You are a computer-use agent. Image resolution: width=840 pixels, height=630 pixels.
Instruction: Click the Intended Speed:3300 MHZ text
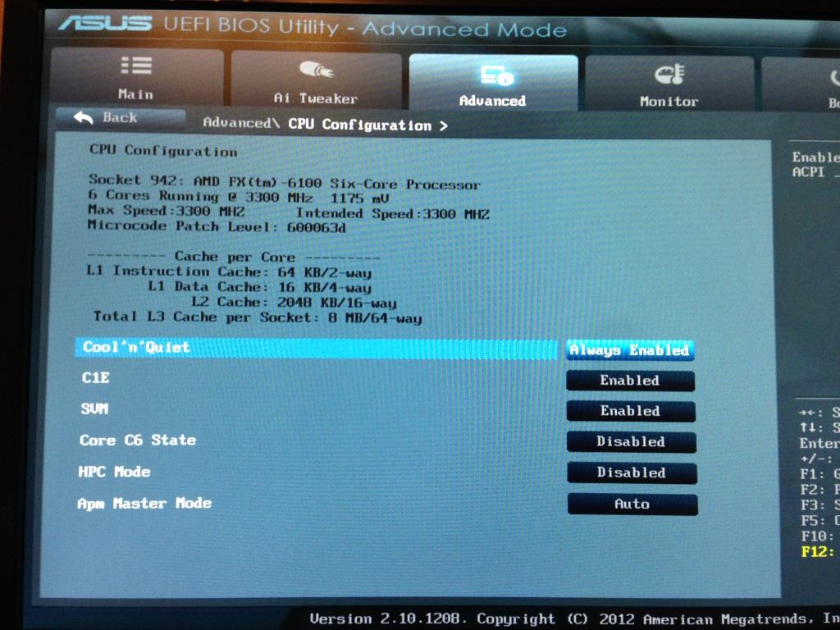393,213
